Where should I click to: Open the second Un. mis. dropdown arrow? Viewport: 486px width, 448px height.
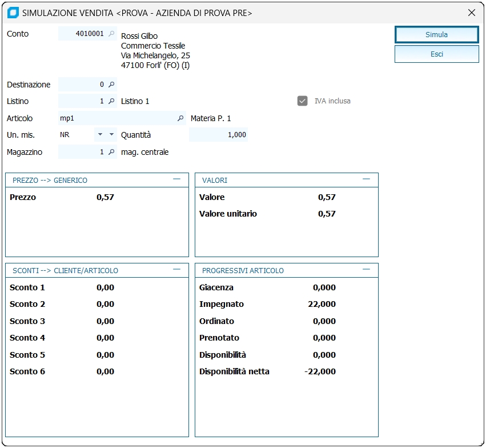[111, 135]
